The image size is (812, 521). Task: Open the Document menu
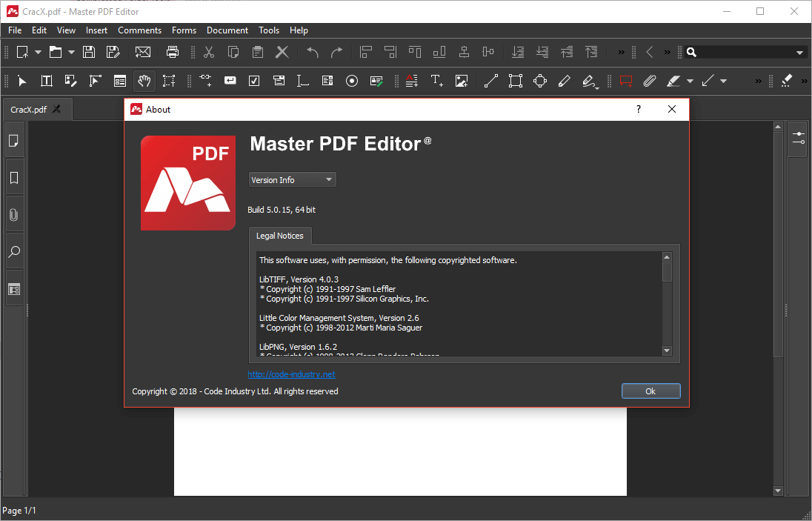pyautogui.click(x=227, y=30)
